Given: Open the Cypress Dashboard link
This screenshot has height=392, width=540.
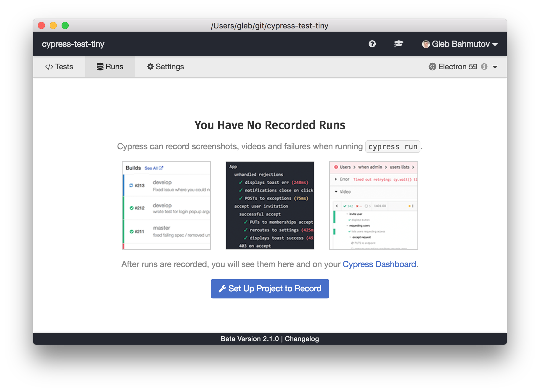Looking at the screenshot, I should [x=379, y=264].
